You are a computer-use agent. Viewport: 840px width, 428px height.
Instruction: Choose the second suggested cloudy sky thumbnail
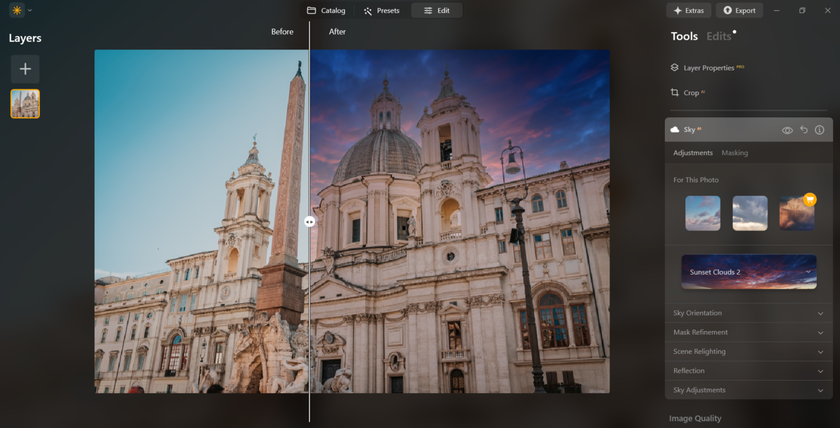[750, 213]
